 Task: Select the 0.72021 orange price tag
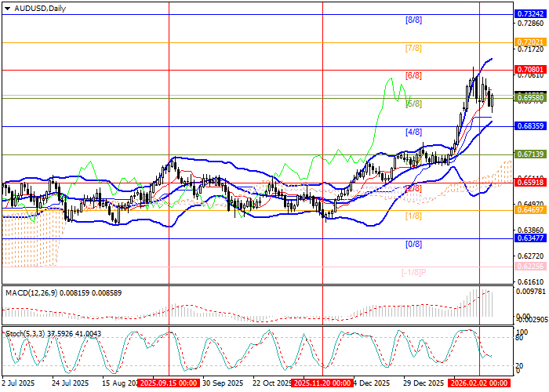click(x=531, y=42)
